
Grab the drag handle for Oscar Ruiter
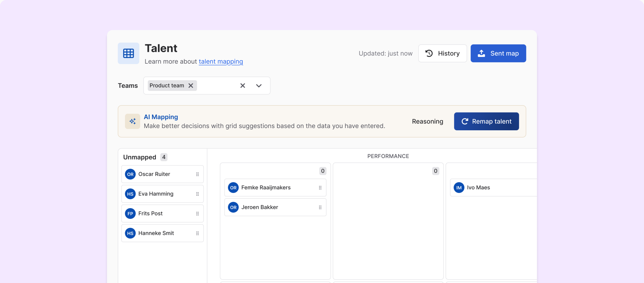(x=197, y=174)
